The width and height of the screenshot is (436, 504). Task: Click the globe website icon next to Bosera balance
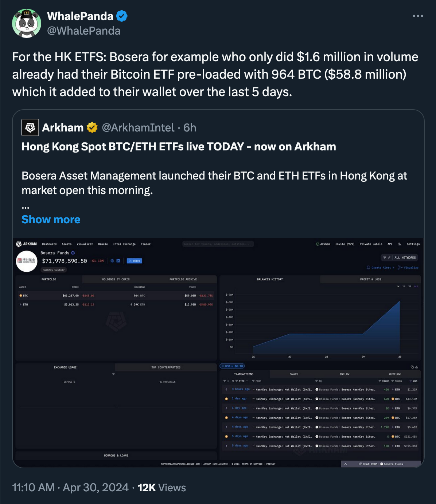(x=112, y=261)
